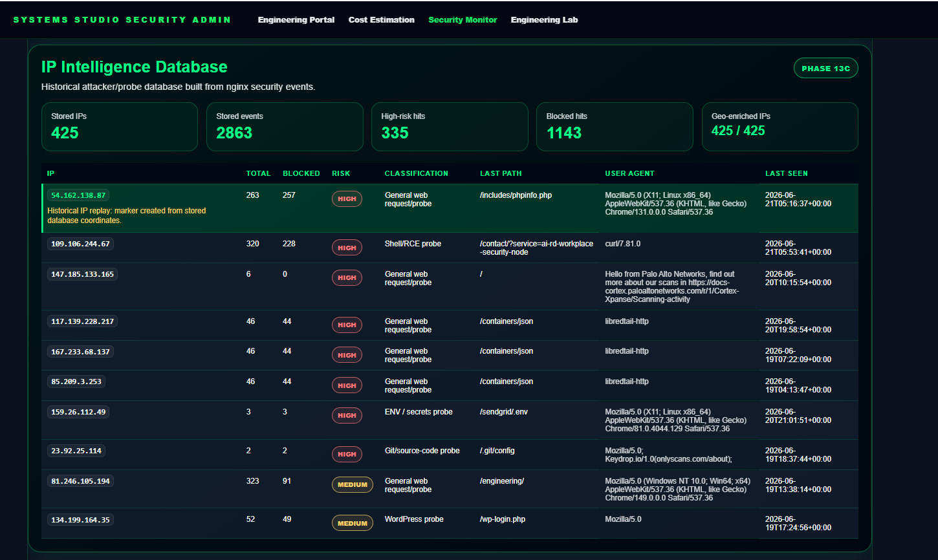Click the ENV / secrets probe classification
The image size is (938, 560).
[x=419, y=412]
